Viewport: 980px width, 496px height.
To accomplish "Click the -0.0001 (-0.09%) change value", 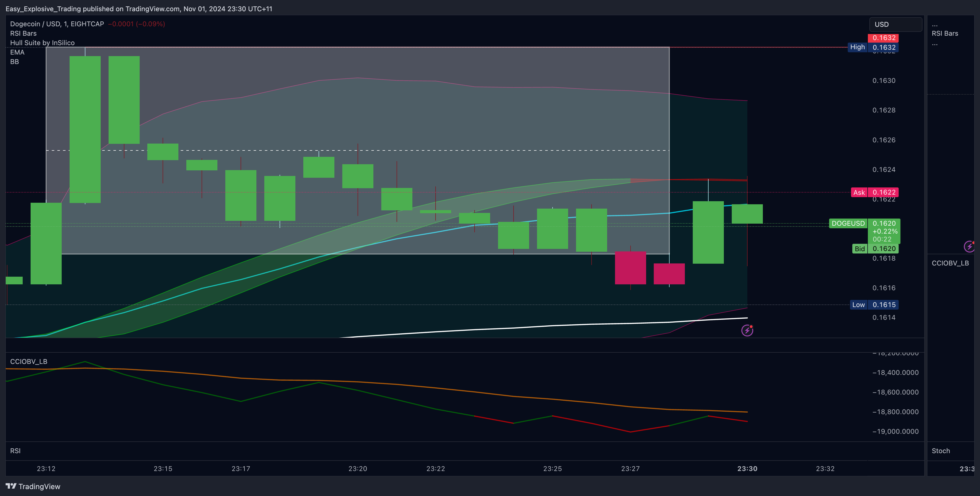I will [x=136, y=24].
